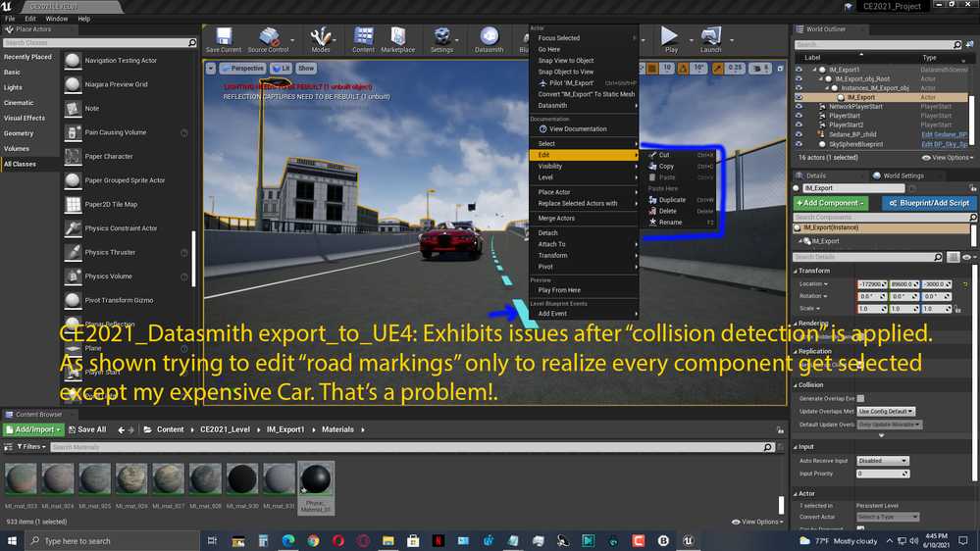
Task: Click the Save Current toolbar icon
Action: (223, 39)
